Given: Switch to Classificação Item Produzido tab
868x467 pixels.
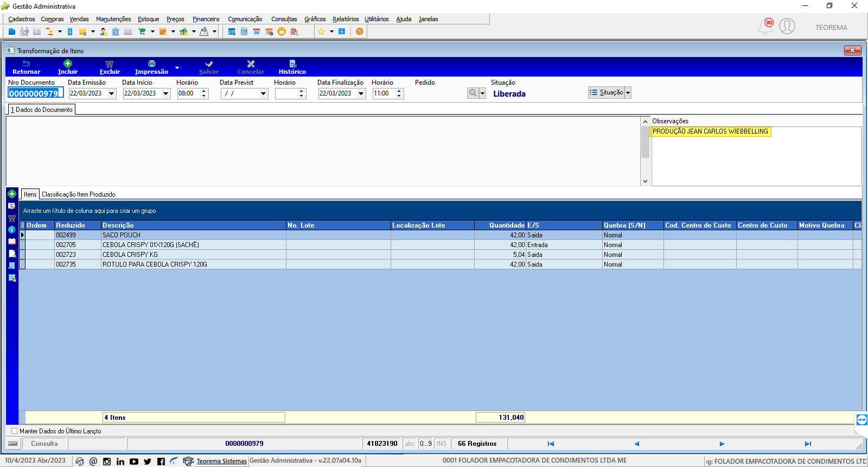Looking at the screenshot, I should (79, 194).
